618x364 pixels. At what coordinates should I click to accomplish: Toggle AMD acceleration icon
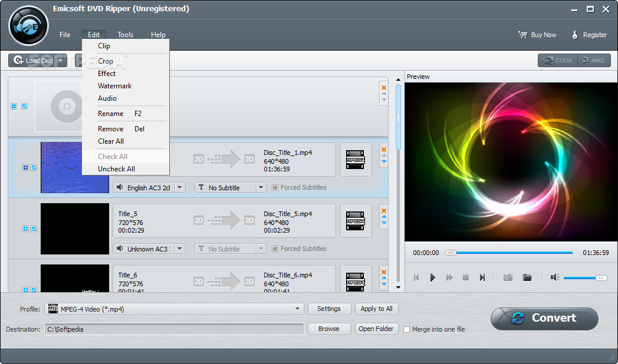pos(594,60)
